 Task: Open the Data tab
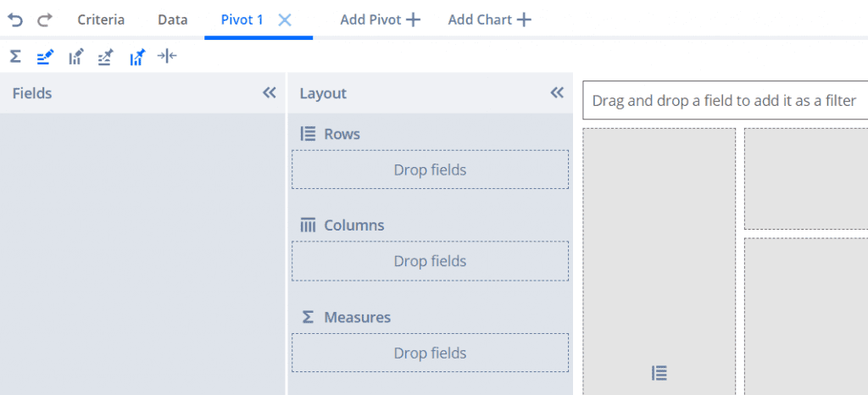[x=173, y=19]
